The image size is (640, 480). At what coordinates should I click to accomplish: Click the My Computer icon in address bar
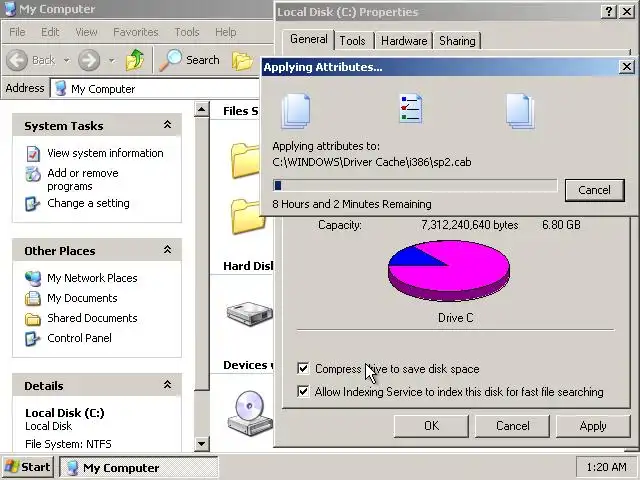coord(61,89)
